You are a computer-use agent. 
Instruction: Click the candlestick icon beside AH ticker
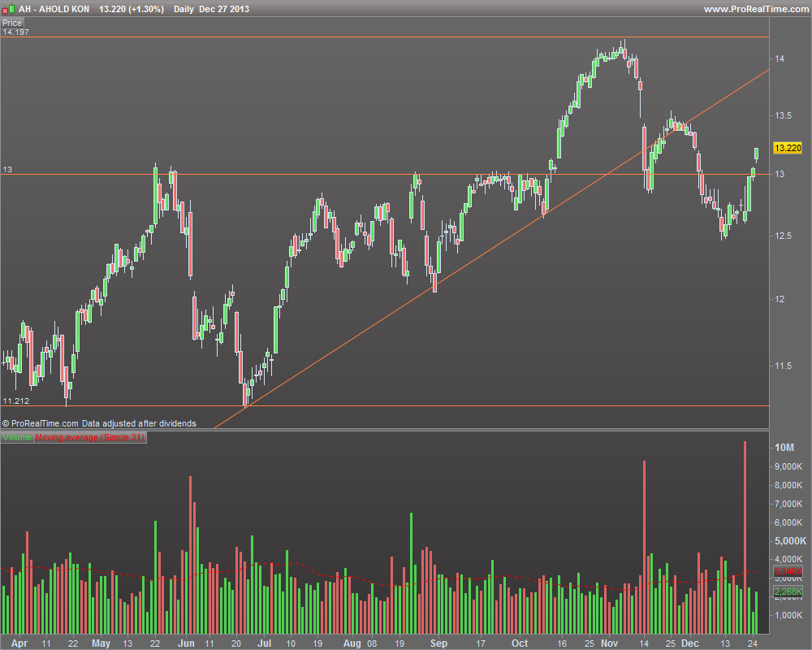pos(9,9)
